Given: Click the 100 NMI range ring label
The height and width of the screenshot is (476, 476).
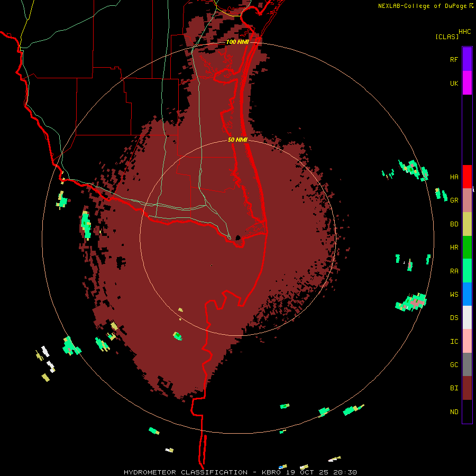Looking at the screenshot, I should coord(237,42).
